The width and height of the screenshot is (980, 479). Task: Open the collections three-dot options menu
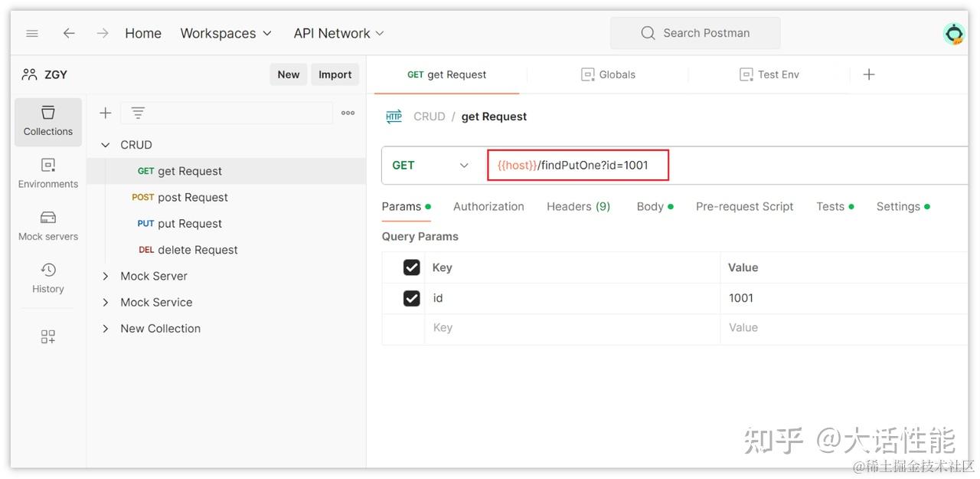point(348,113)
